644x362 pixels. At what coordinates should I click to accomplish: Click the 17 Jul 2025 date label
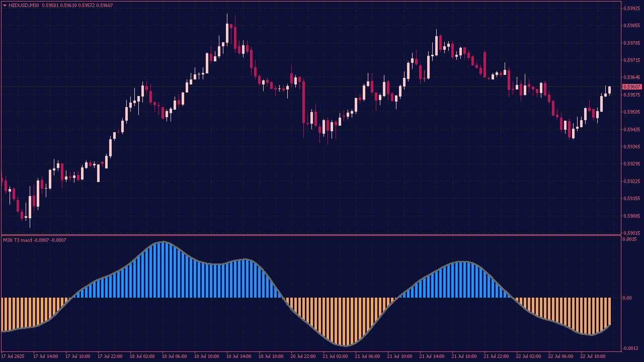[x=13, y=356]
